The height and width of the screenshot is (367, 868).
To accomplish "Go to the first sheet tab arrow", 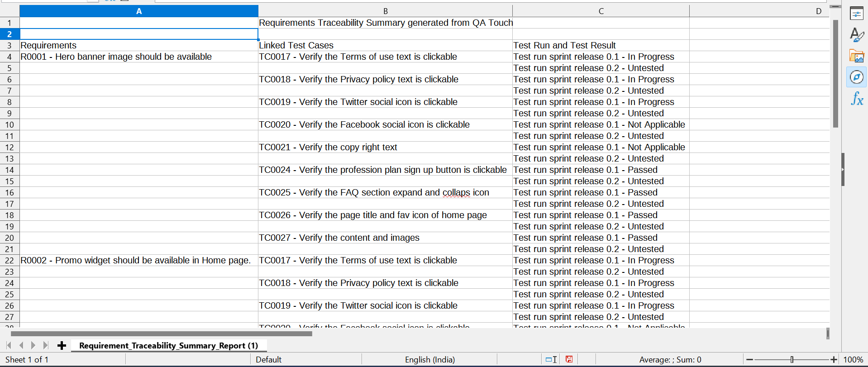I will pos(9,345).
